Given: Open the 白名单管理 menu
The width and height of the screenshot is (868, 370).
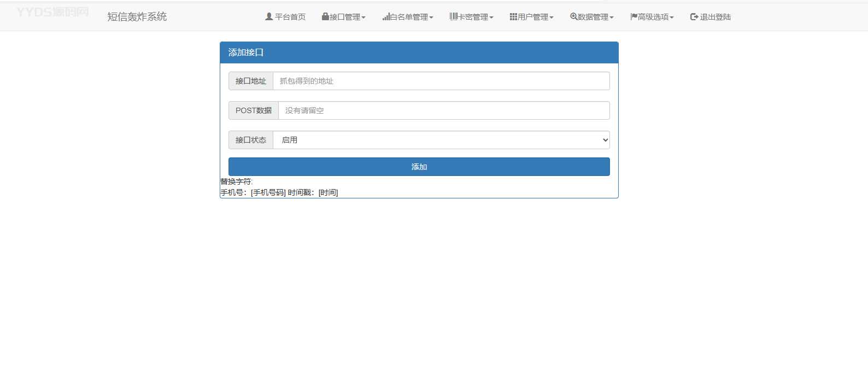Looking at the screenshot, I should [409, 17].
